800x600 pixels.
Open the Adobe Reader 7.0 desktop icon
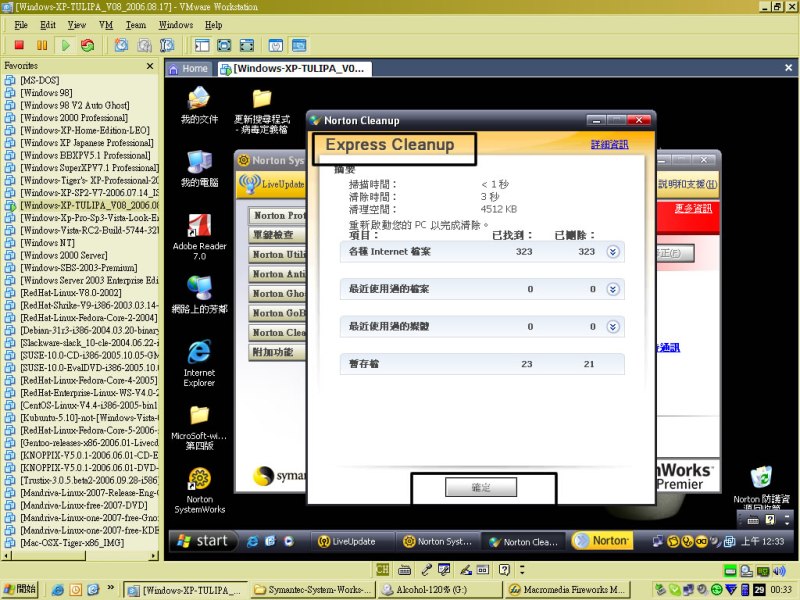[x=199, y=236]
